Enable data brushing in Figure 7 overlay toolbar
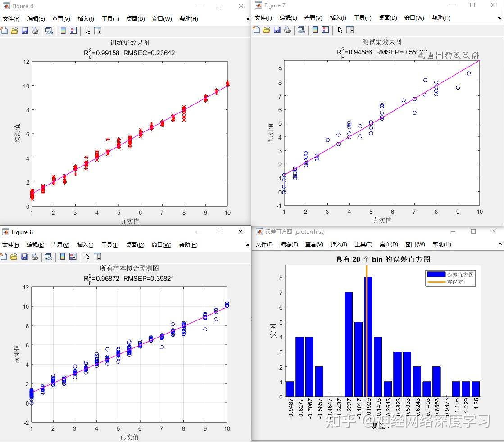 tap(431, 55)
